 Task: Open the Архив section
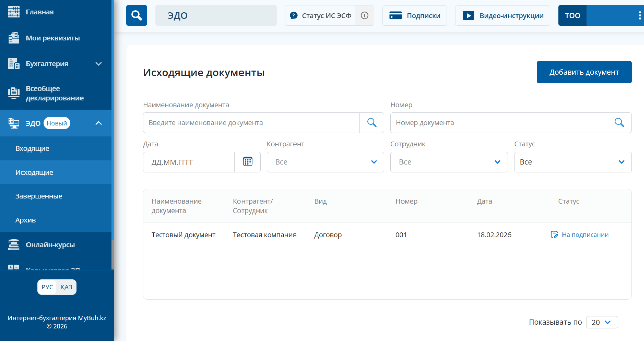[25, 220]
